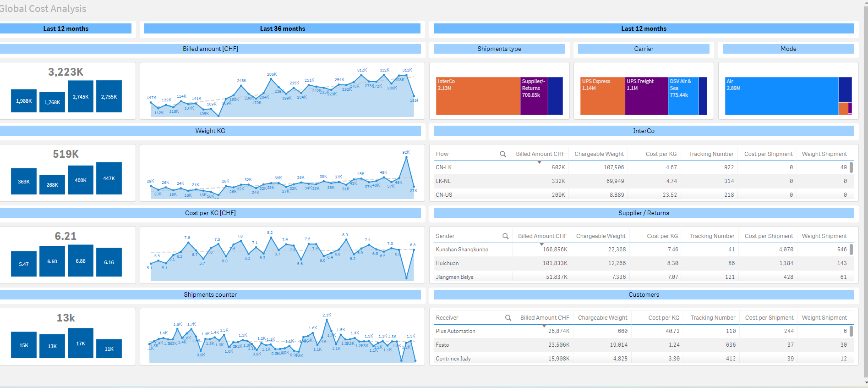This screenshot has height=388, width=868.
Task: Click the 268K weight bar
Action: pos(52,185)
